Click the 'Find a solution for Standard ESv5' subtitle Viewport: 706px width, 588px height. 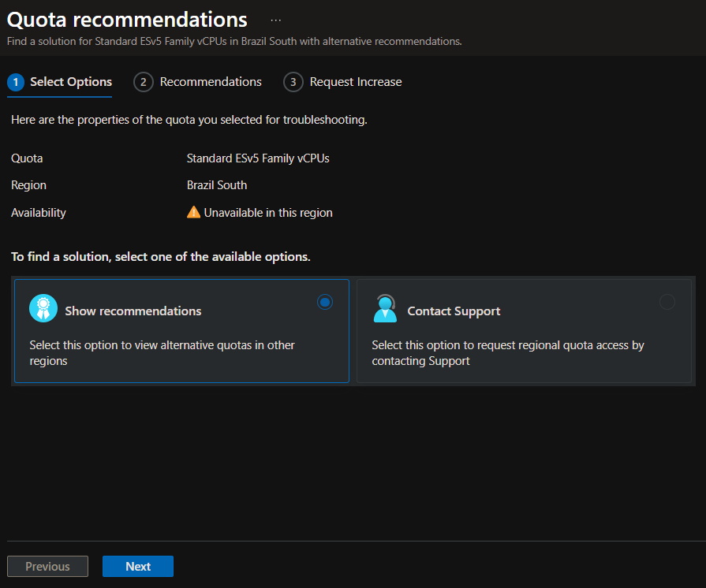click(234, 42)
